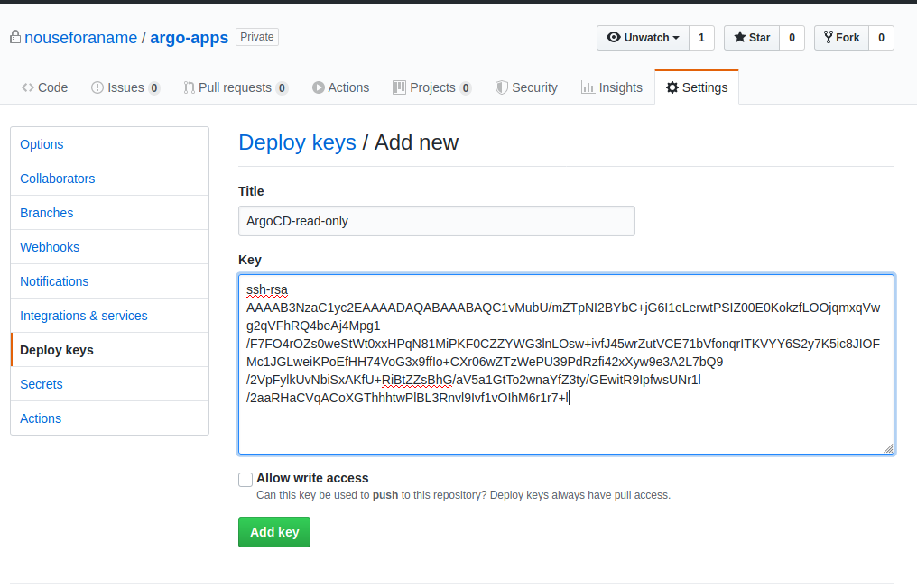View the forks count next to Fork
This screenshot has height=588, width=917.
tap(881, 38)
